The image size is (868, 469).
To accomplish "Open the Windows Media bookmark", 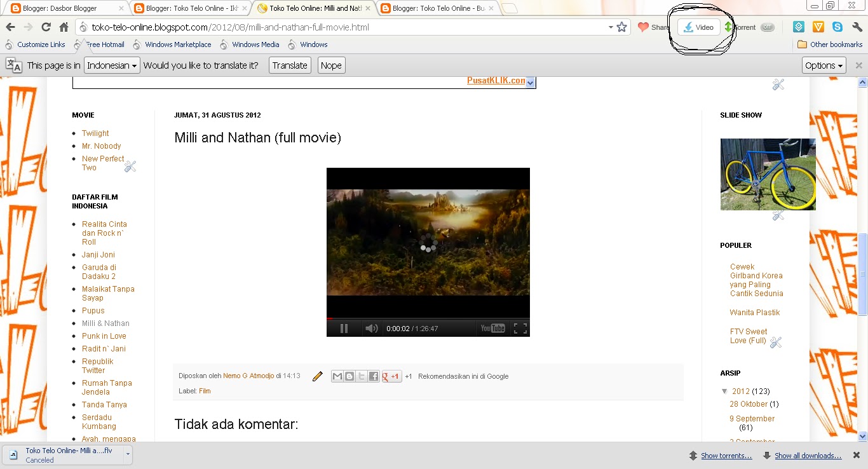I will coord(250,44).
